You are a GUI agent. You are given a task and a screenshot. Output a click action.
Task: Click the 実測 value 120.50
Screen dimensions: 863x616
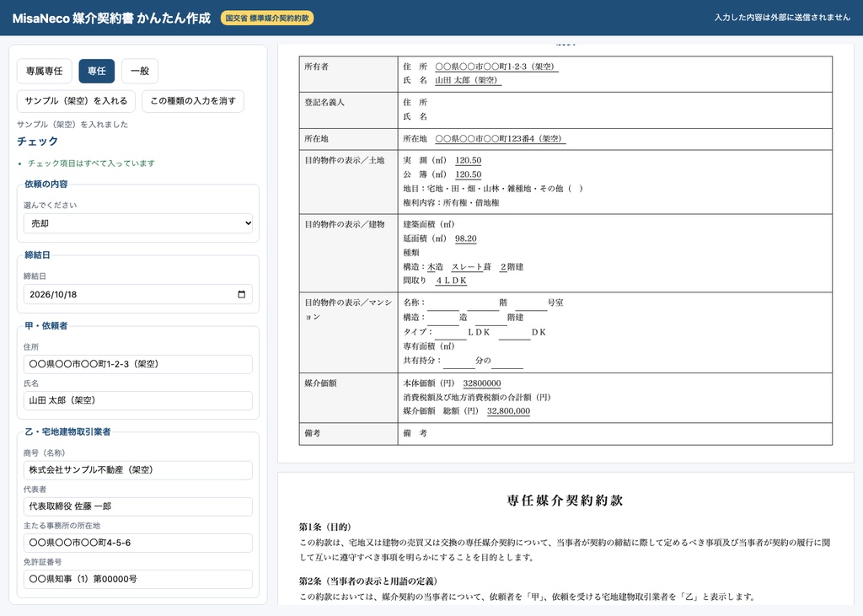469,160
